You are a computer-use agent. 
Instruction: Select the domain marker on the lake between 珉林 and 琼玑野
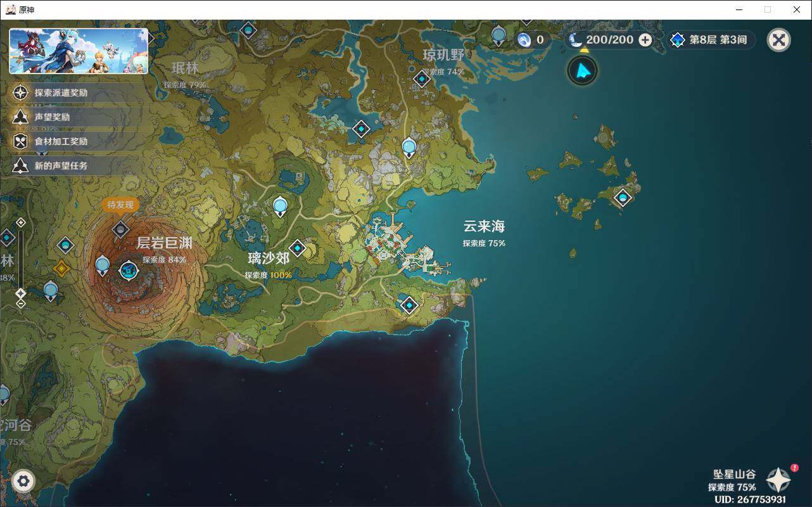coord(361,130)
